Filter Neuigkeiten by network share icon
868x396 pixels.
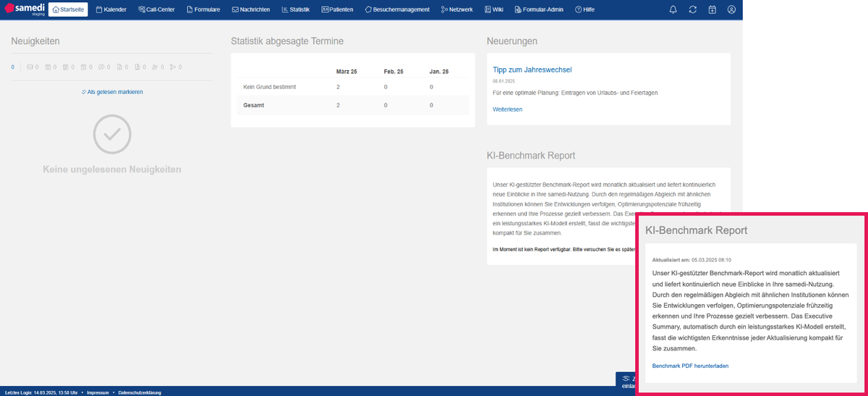coord(173,67)
